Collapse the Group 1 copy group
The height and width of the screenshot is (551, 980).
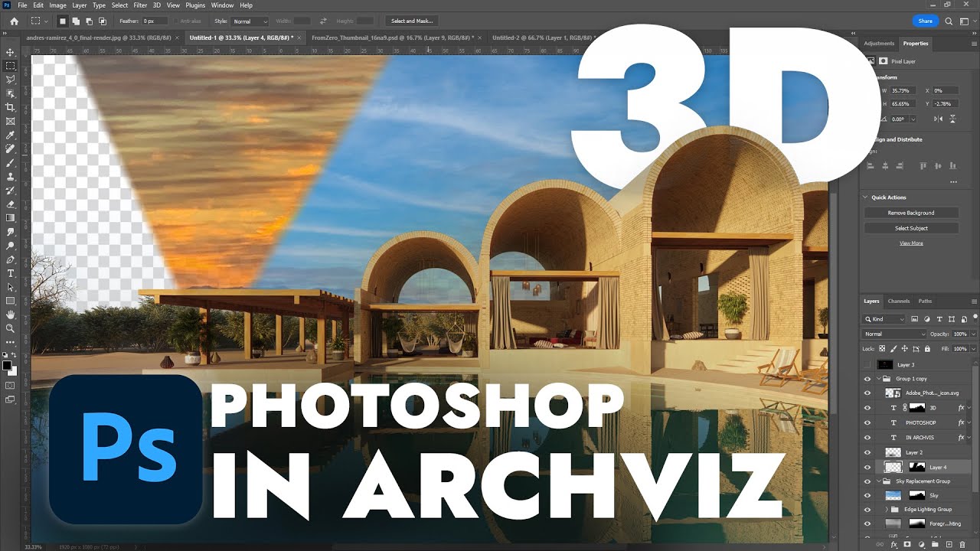[x=878, y=379]
